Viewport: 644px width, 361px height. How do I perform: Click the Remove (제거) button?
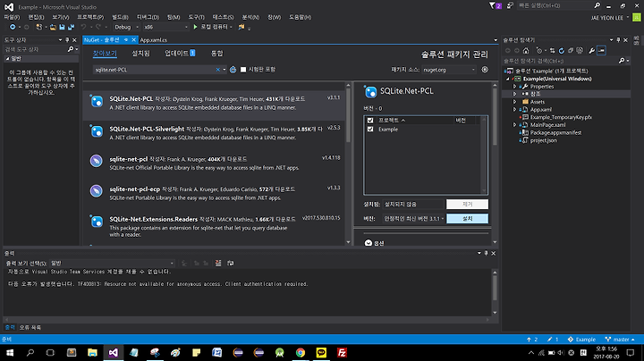tap(468, 204)
